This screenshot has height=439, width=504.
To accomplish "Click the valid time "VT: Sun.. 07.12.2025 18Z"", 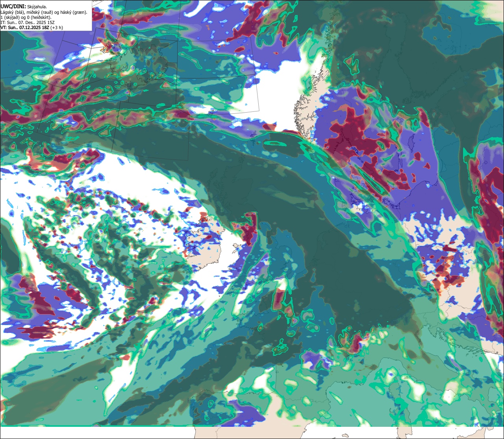I will tap(25, 28).
